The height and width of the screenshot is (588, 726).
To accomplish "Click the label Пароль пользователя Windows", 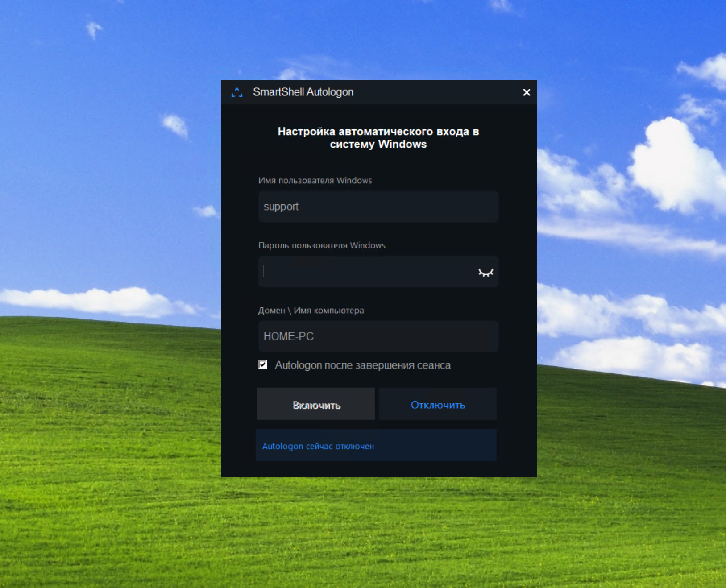I will click(x=322, y=245).
